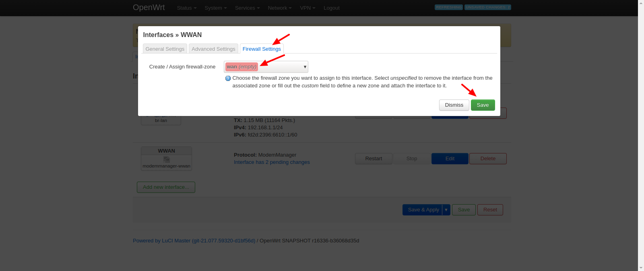Image resolution: width=644 pixels, height=271 pixels.
Task: Click Save & Apply button
Action: tap(423, 210)
